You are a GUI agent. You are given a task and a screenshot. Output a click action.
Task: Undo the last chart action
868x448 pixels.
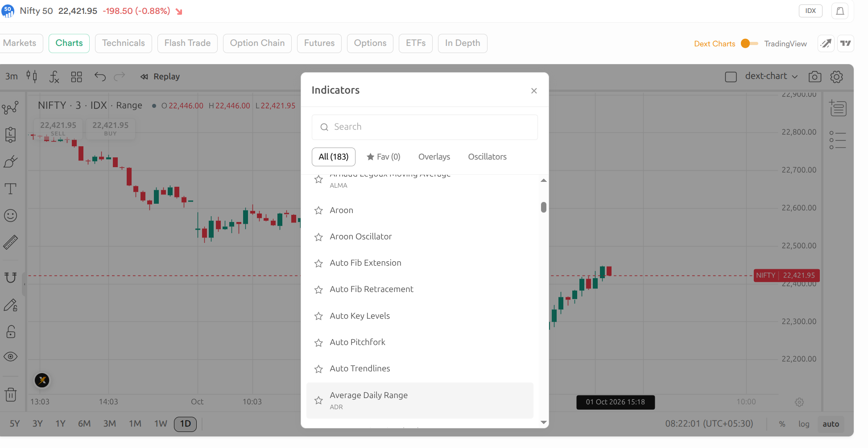(x=100, y=77)
